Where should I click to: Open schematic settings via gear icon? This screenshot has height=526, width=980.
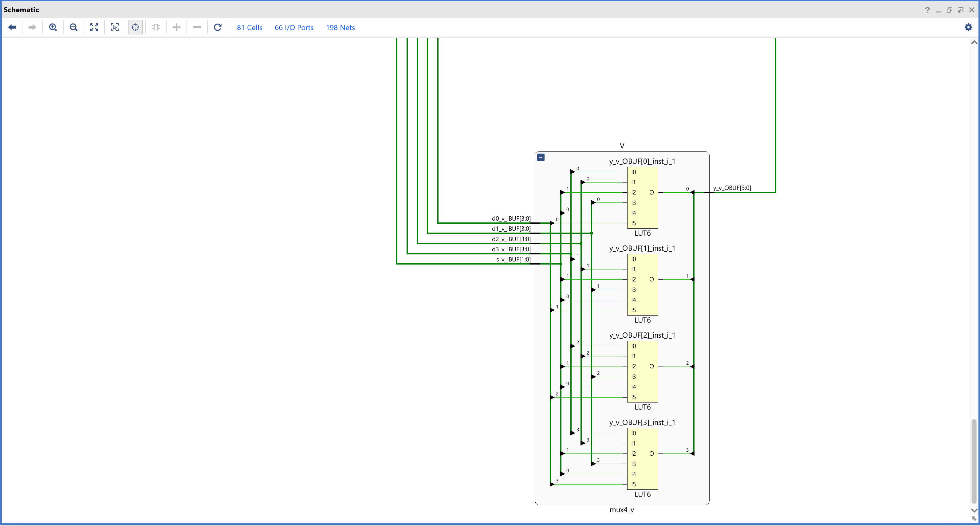968,27
